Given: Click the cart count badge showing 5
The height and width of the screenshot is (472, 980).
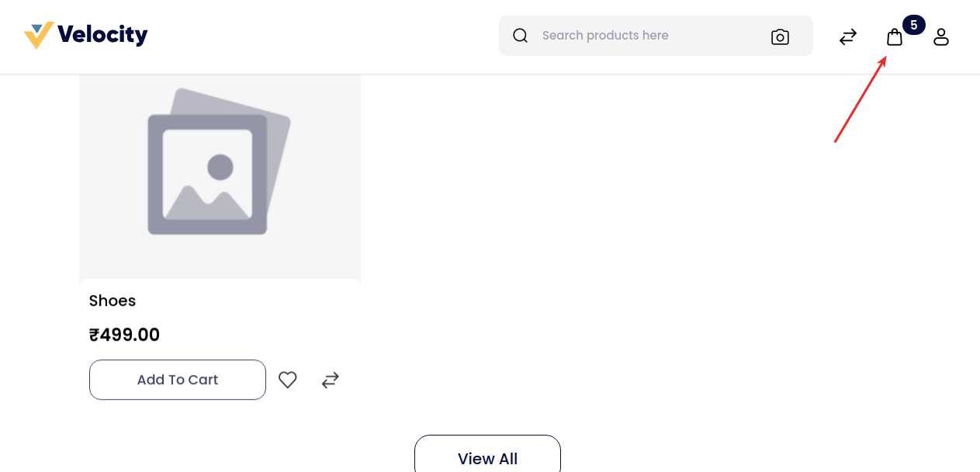Looking at the screenshot, I should point(913,25).
